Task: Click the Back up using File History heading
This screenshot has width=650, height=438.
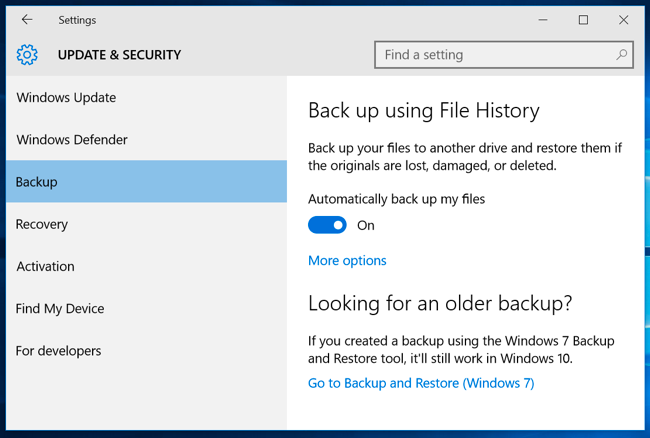Action: 423,111
